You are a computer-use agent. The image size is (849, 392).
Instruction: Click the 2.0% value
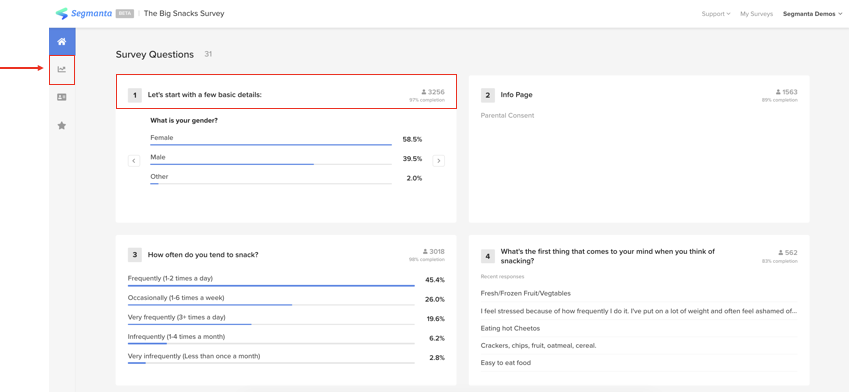[414, 178]
